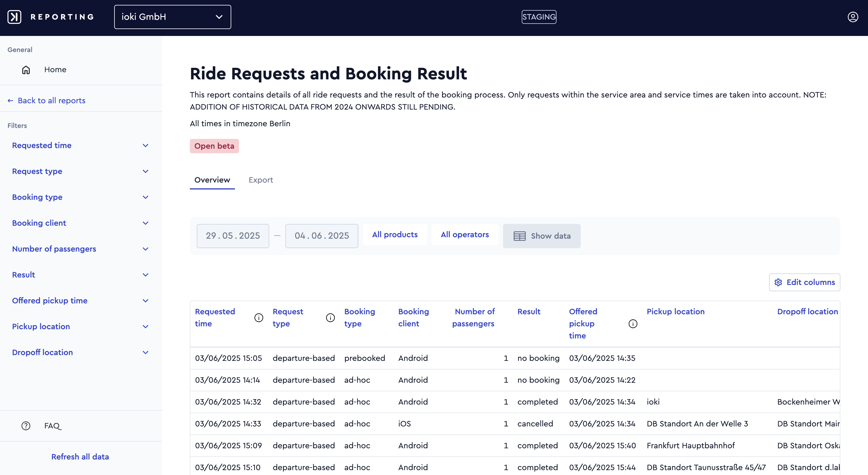This screenshot has width=868, height=475.
Task: Click the FAQ question mark icon
Action: [x=26, y=426]
